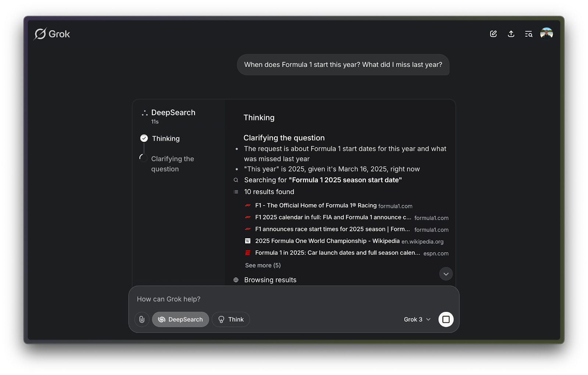Click the 'How can Grok help?' input field

point(168,299)
